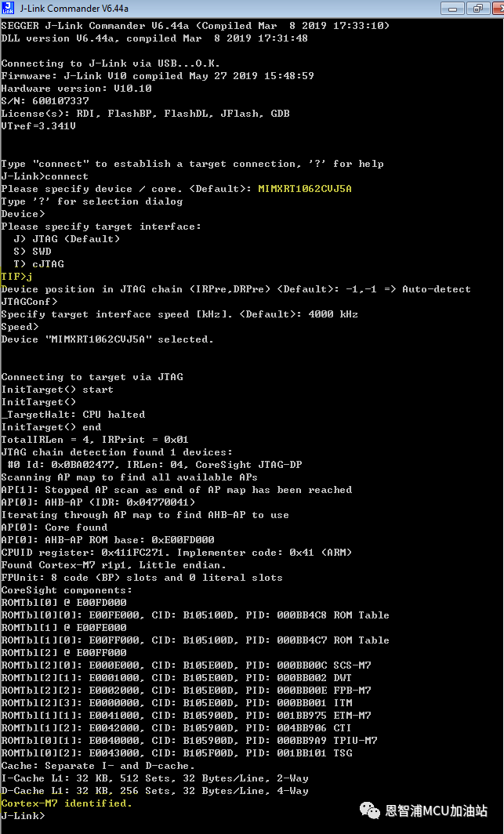Click the ETM-M7 ROM table entry
Screen dimensions: 504x834
tap(186, 716)
